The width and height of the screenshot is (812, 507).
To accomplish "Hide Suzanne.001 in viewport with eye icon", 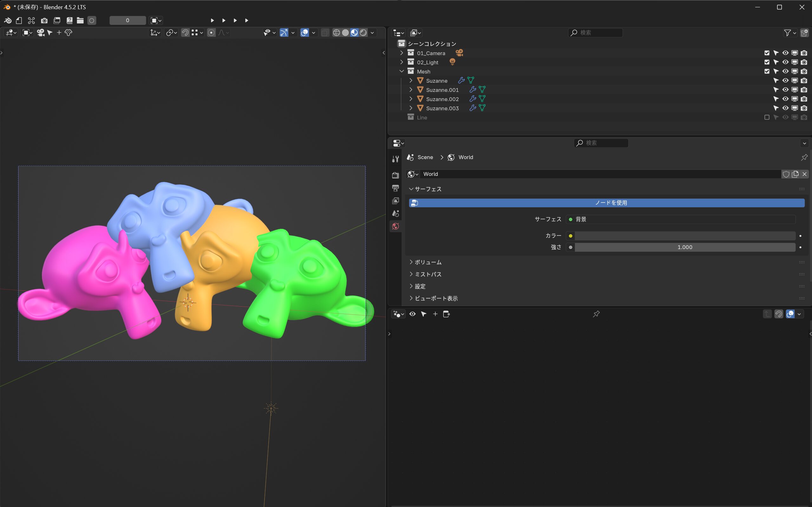I will [785, 90].
